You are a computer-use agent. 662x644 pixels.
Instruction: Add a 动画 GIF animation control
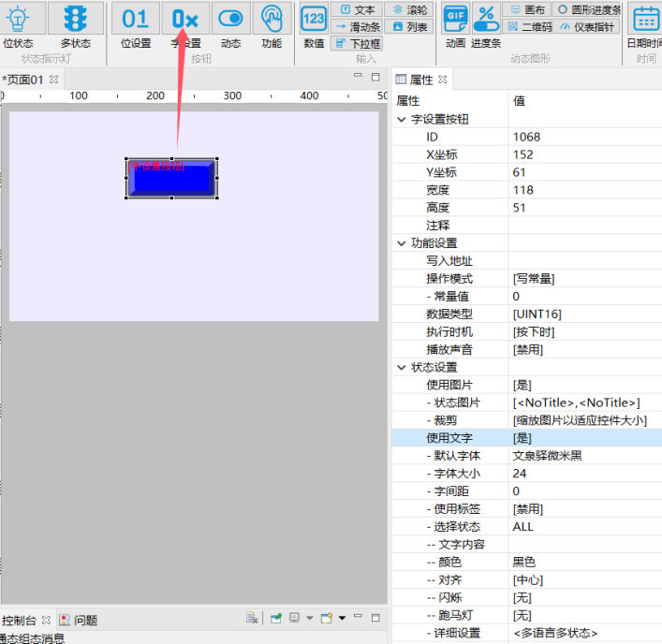(x=455, y=25)
